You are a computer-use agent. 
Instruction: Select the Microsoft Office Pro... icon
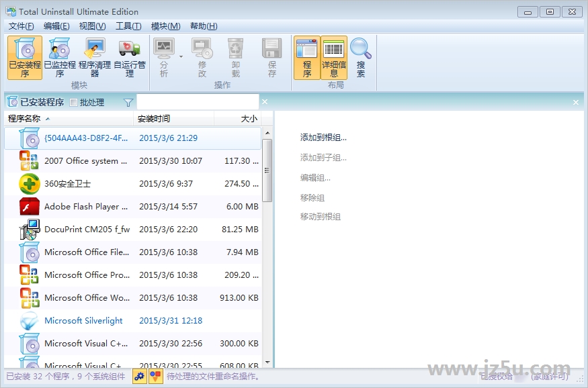pyautogui.click(x=30, y=275)
